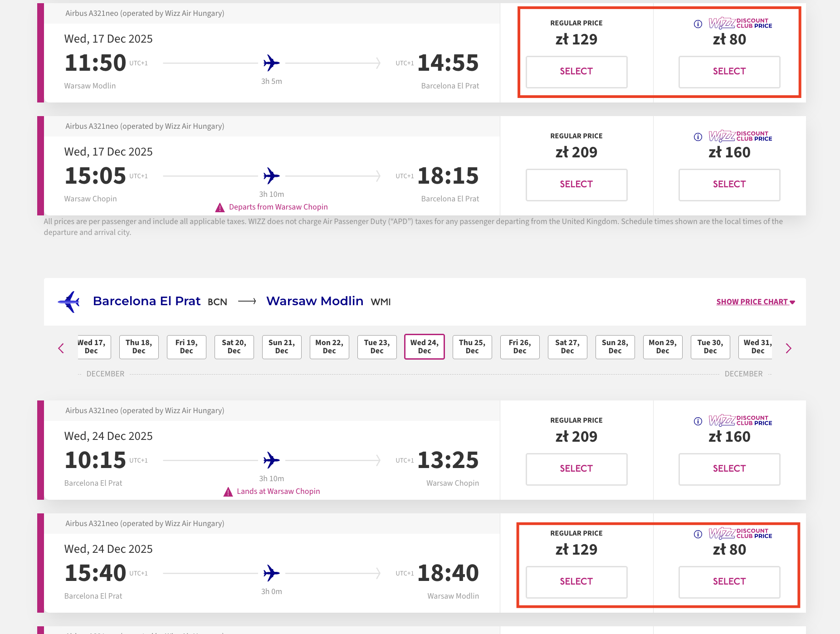Click previous dates arrow in date carousel

click(61, 348)
